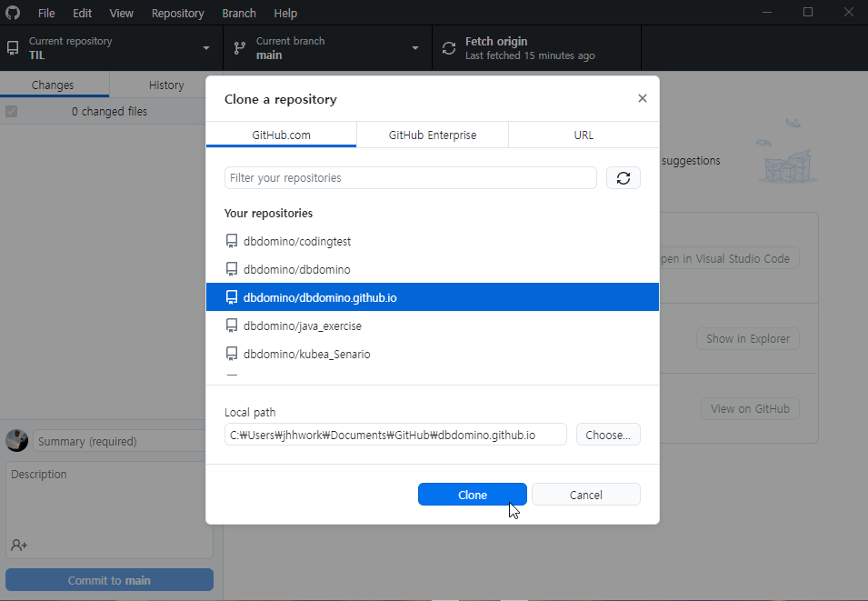This screenshot has height=601, width=868.
Task: Click the GitHub Octocat logo icon
Action: pos(13,13)
